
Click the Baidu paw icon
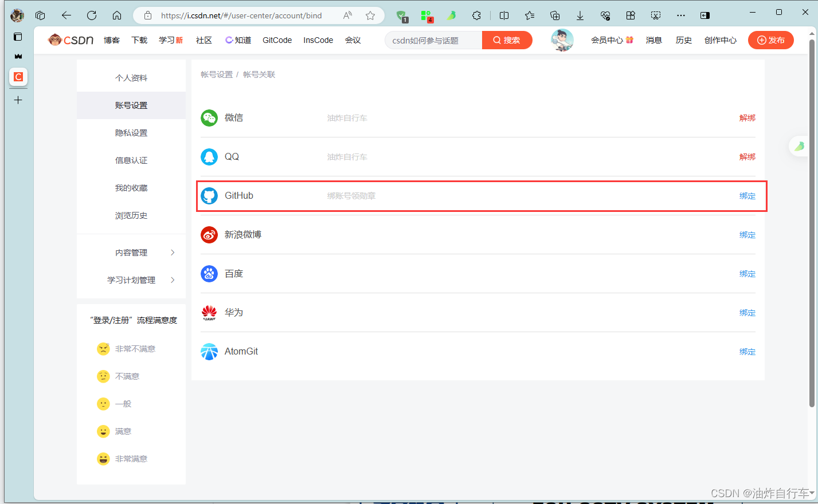[x=209, y=273]
